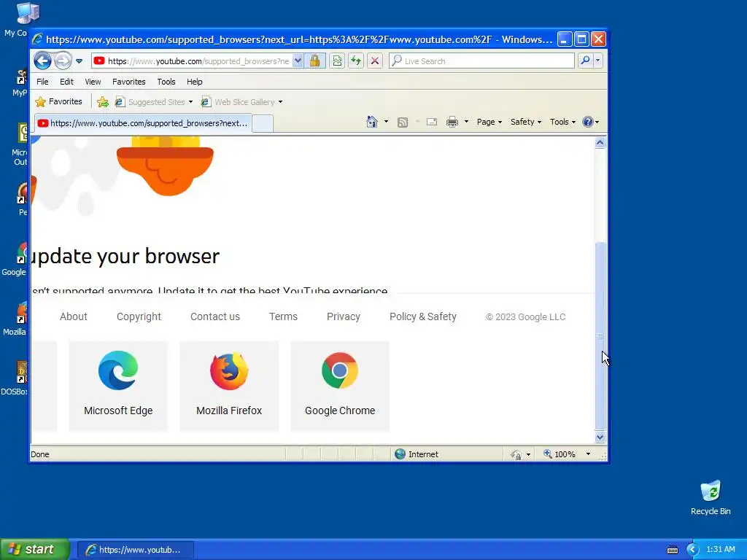Click in the Live Search box
This screenshot has height=560, width=747.
pyautogui.click(x=482, y=61)
